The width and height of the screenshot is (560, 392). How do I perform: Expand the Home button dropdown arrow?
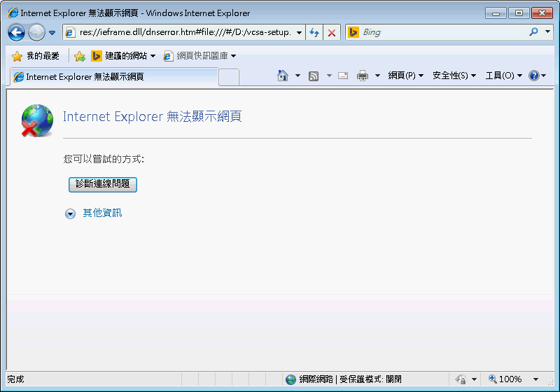pos(297,76)
